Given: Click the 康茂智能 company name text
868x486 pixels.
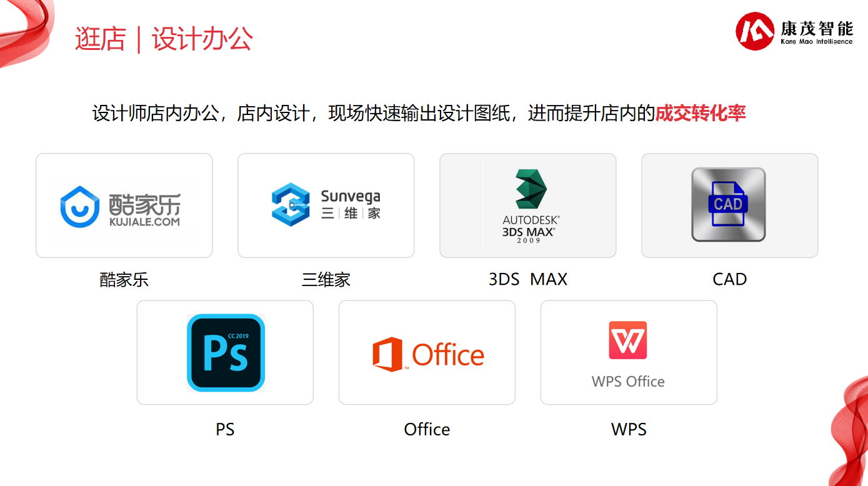Looking at the screenshot, I should tap(816, 28).
